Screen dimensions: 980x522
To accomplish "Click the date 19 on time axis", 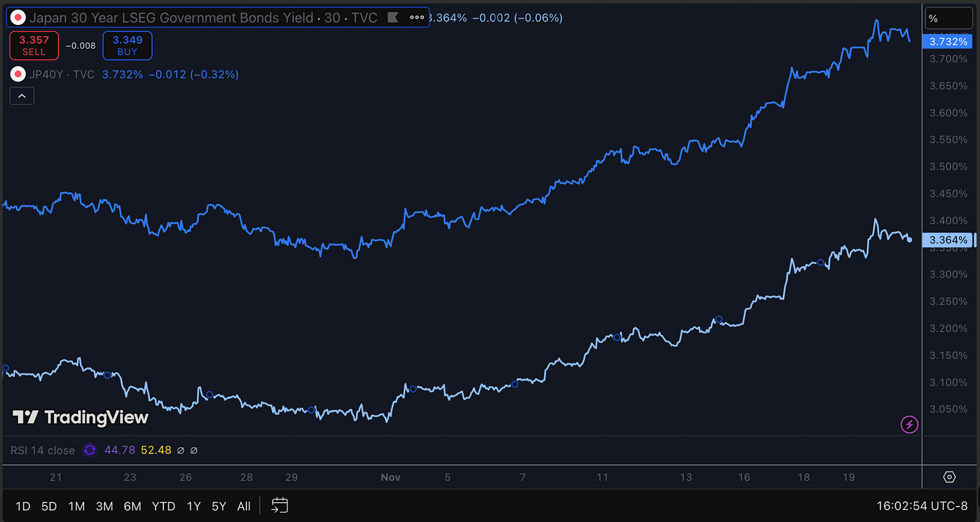I will (x=849, y=477).
